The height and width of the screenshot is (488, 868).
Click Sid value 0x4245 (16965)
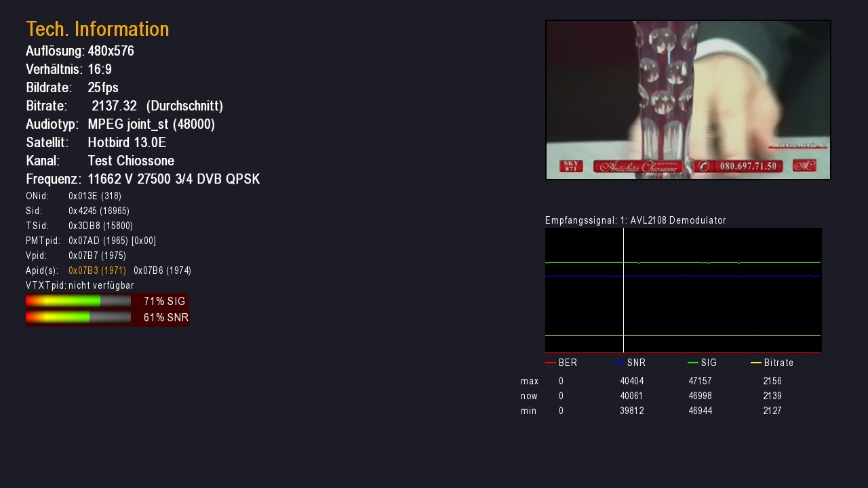click(x=99, y=211)
